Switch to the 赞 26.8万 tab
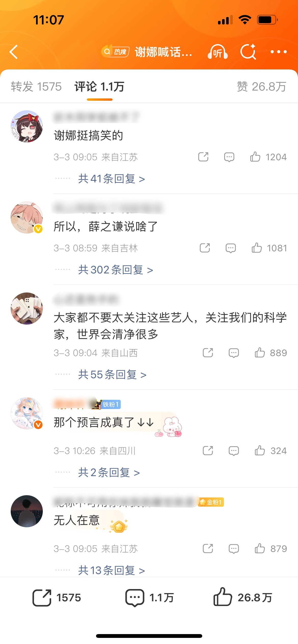298x644 pixels. 262,87
